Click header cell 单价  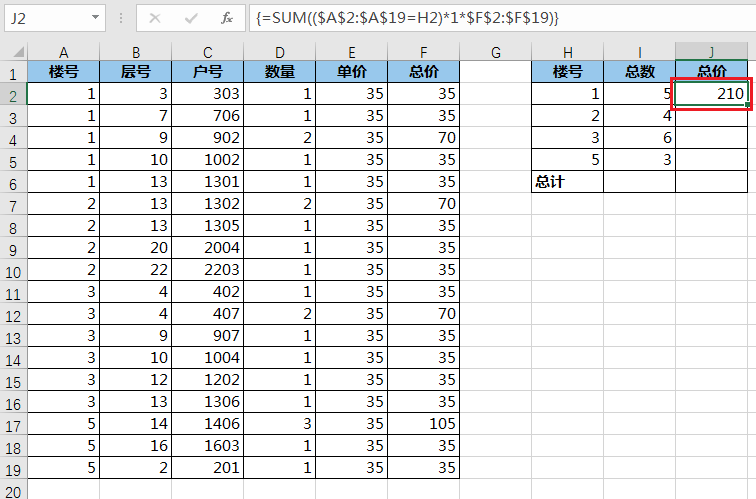(351, 72)
